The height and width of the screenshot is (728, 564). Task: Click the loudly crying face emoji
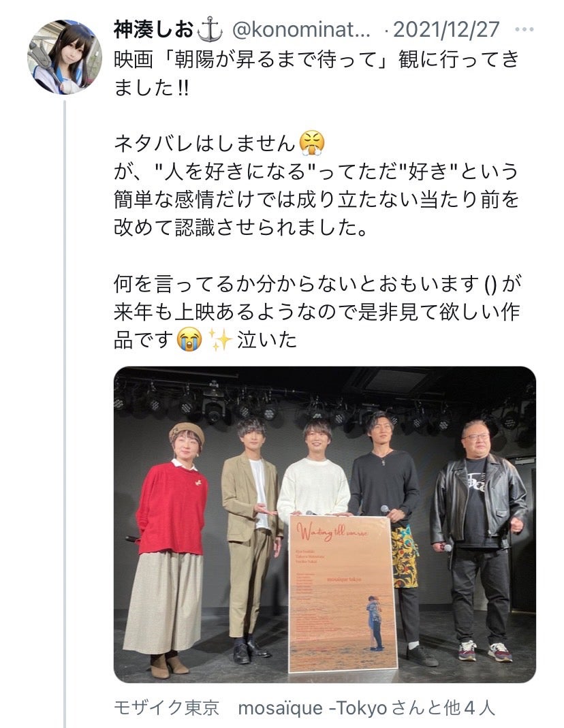[x=189, y=340]
